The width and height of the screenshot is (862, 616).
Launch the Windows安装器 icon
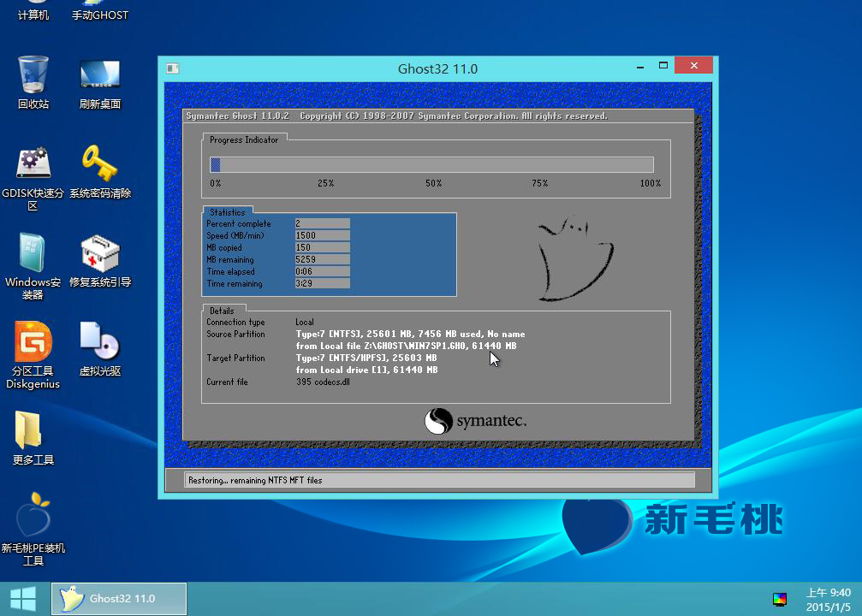coord(33,267)
